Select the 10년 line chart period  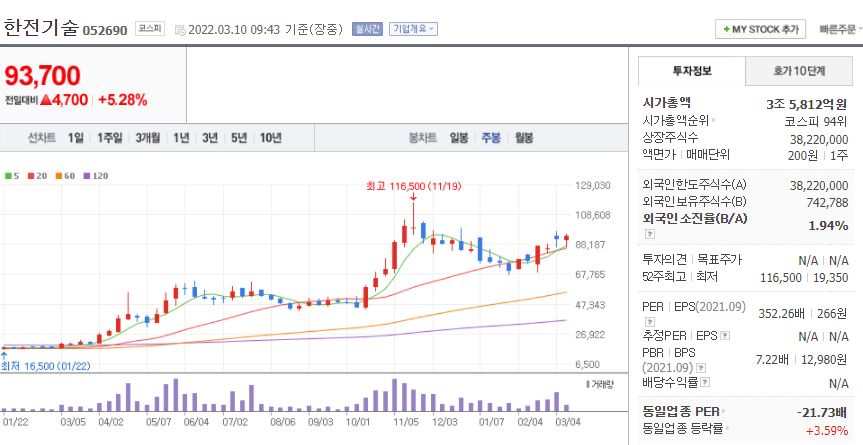tap(270, 138)
